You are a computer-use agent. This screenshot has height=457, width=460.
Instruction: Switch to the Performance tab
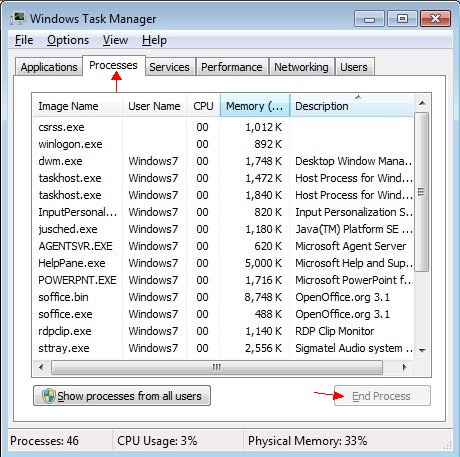232,67
